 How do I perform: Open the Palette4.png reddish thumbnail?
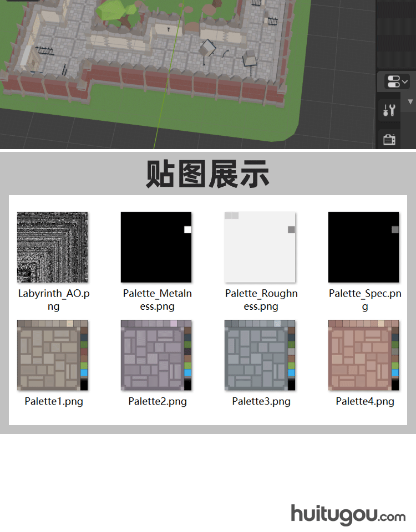[364, 355]
